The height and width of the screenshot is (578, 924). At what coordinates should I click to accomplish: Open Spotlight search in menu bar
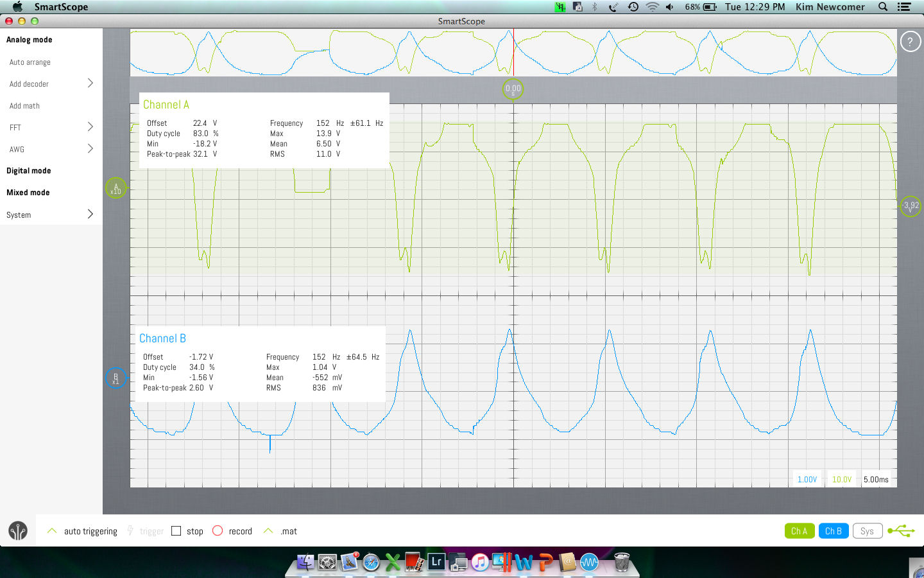(883, 7)
